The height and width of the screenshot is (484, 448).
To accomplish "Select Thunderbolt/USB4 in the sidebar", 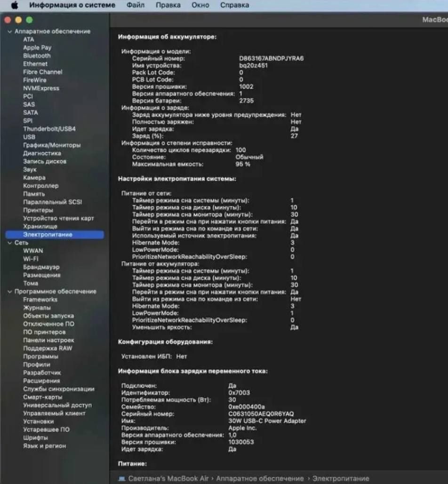I will 49,129.
